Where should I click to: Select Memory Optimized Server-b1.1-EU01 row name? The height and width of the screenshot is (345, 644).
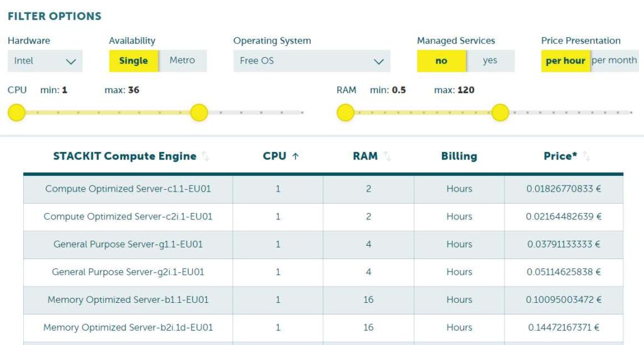(x=128, y=300)
